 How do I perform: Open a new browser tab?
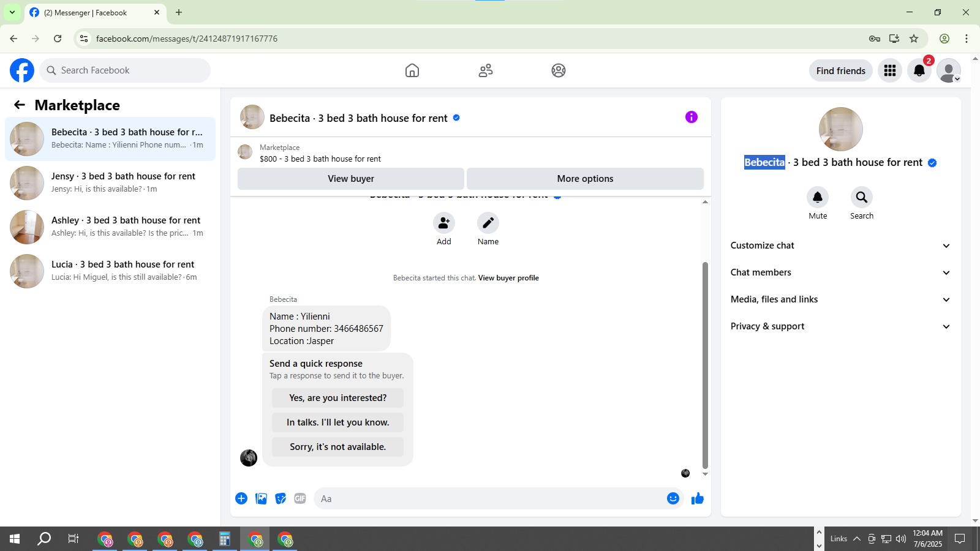[x=179, y=12]
